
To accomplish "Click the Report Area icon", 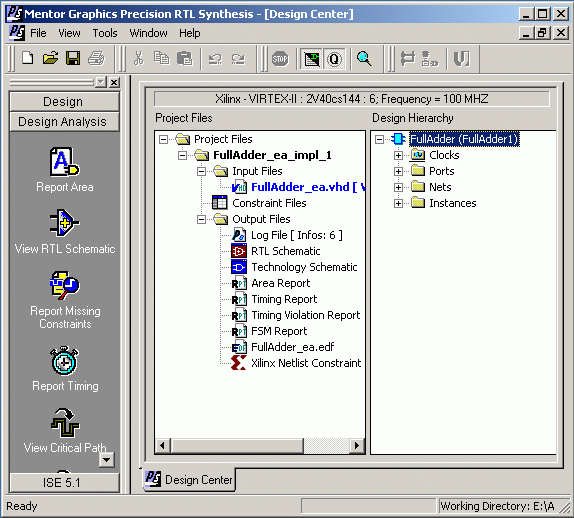I will 64,162.
